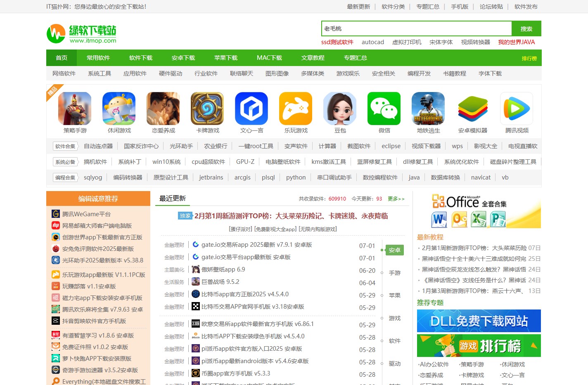
Task: Click the 文心一言 app icon
Action: (251, 109)
